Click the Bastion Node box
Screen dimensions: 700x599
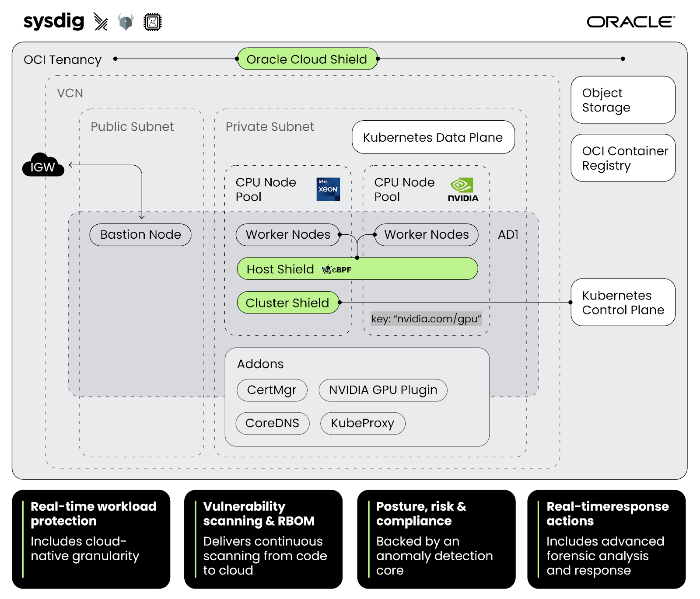(x=140, y=235)
